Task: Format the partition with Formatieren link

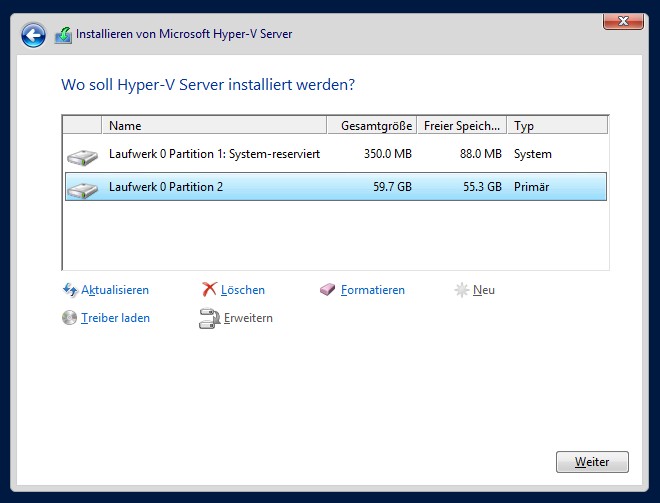Action: [x=373, y=290]
